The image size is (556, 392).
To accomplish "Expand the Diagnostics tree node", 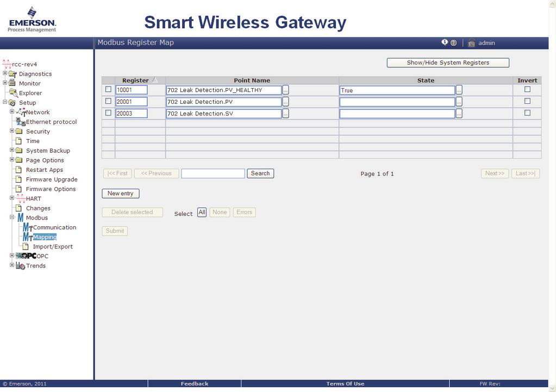I will [5, 73].
